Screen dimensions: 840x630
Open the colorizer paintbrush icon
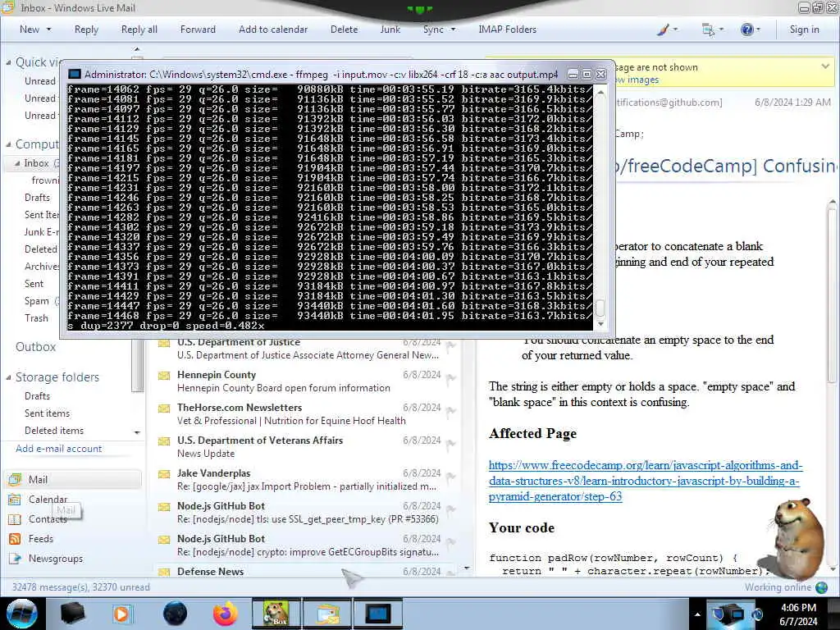(663, 30)
